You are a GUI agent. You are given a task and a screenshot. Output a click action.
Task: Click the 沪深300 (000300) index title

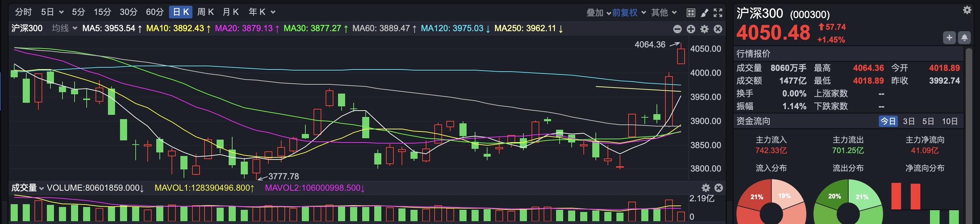[783, 14]
